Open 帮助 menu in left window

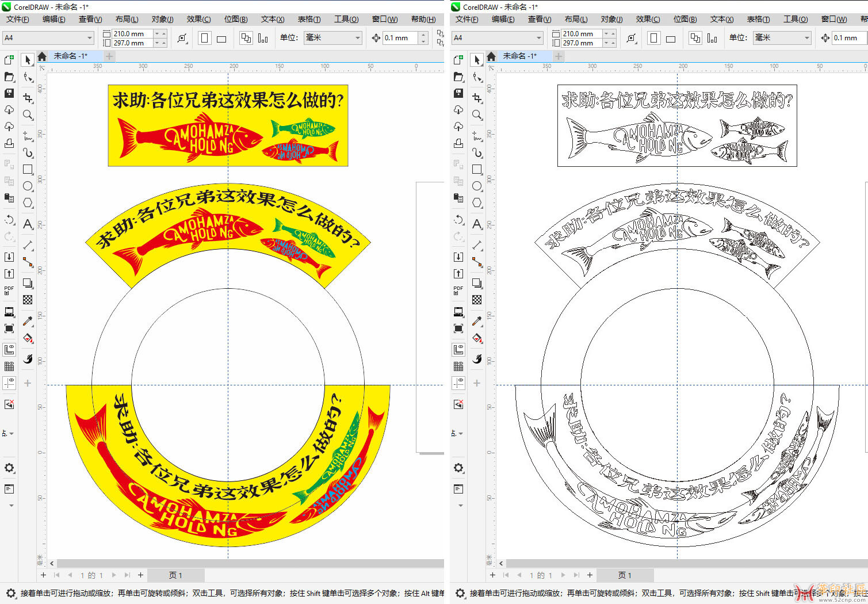tap(423, 19)
